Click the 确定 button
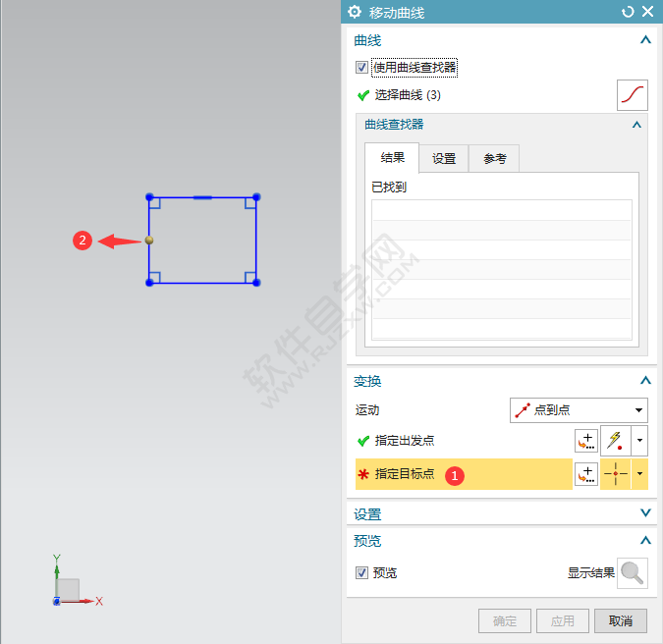Viewport: 663px width, 644px height. pyautogui.click(x=505, y=620)
